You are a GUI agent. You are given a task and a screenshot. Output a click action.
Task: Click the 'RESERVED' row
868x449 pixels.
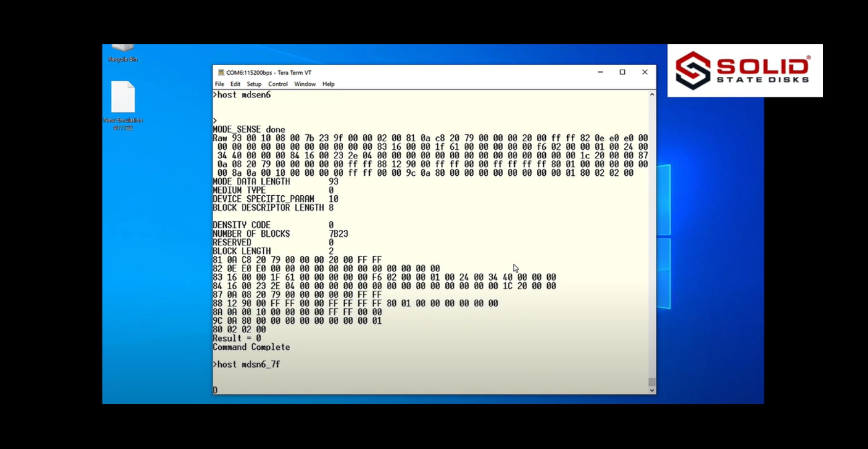[273, 242]
